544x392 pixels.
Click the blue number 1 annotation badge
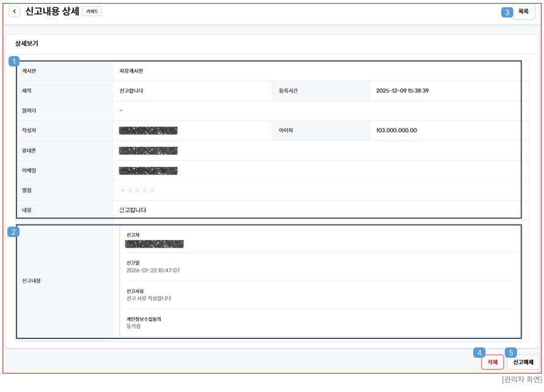pyautogui.click(x=14, y=61)
